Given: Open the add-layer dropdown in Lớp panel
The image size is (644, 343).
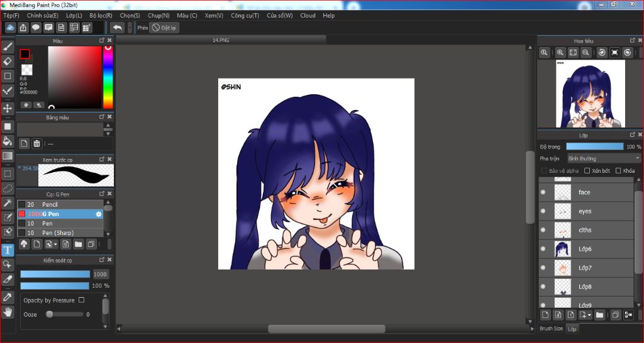Looking at the screenshot, I should coord(586,315).
